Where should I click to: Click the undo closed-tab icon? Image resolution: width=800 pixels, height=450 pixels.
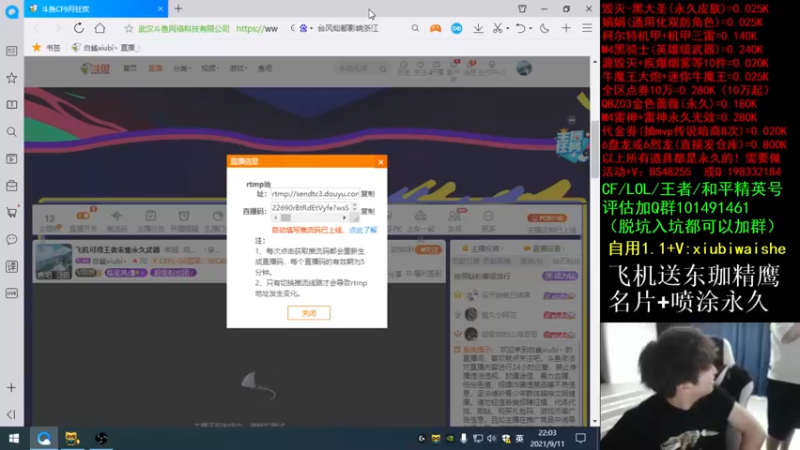[520, 29]
